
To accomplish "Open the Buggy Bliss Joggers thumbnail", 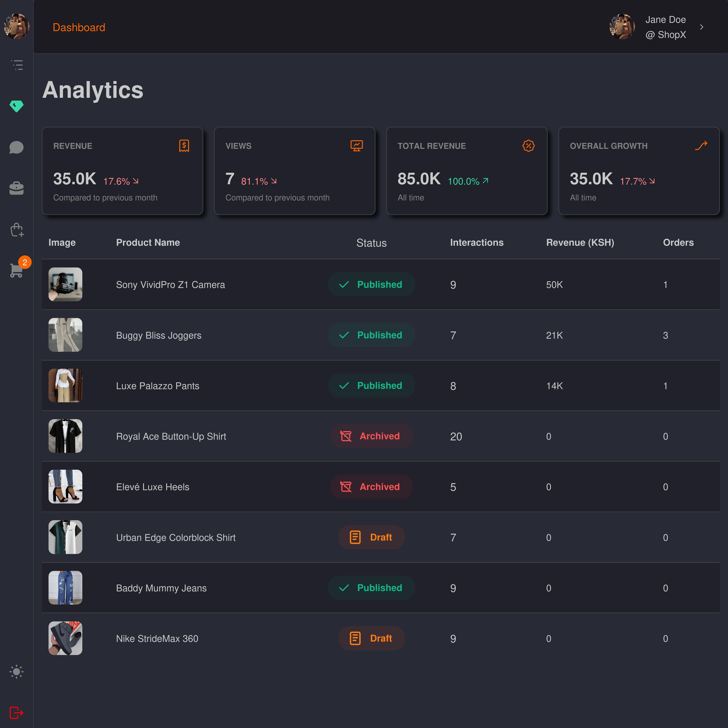I will tap(65, 335).
